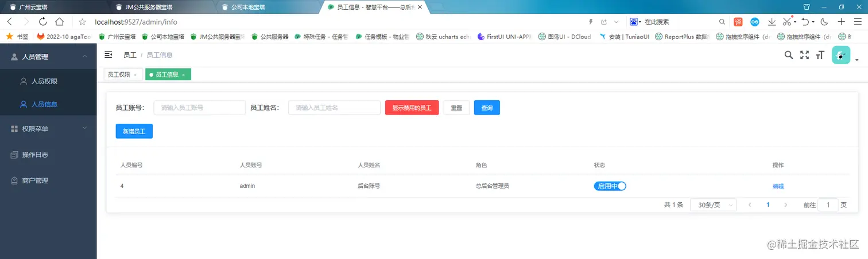Click the magnifier in the browser search box
The height and width of the screenshot is (259, 868).
pos(722,22)
